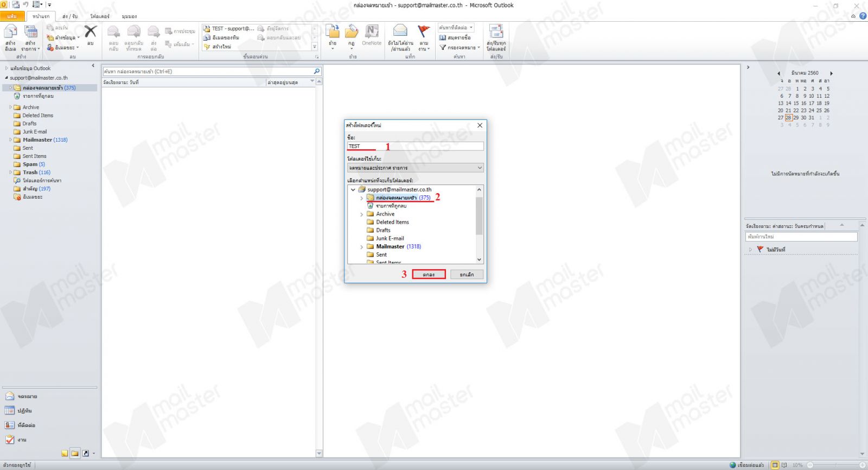Click the Forward (ส่งต่อ) icon
The width and height of the screenshot is (868, 470).
pos(154,32)
